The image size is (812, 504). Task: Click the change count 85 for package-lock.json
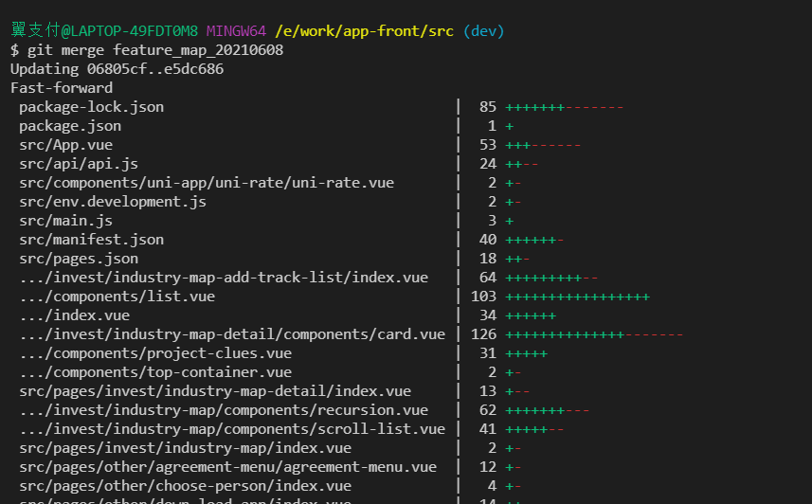488,107
